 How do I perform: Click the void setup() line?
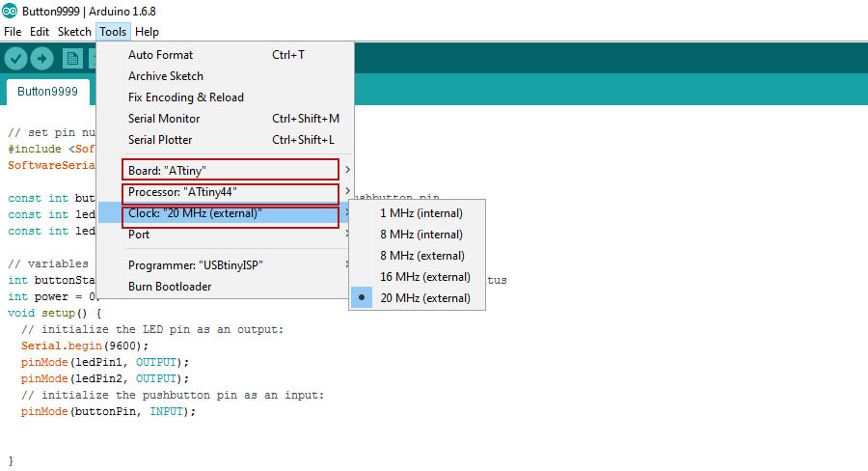[54, 313]
